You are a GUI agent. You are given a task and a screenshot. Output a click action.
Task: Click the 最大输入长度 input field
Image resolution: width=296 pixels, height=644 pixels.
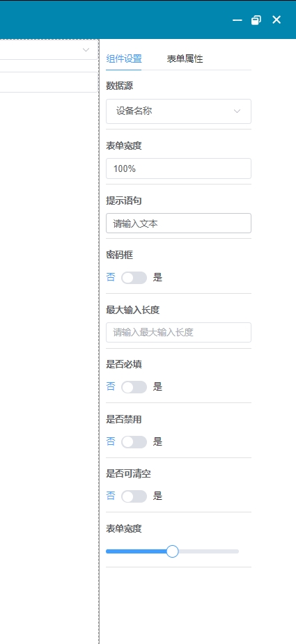coord(178,332)
